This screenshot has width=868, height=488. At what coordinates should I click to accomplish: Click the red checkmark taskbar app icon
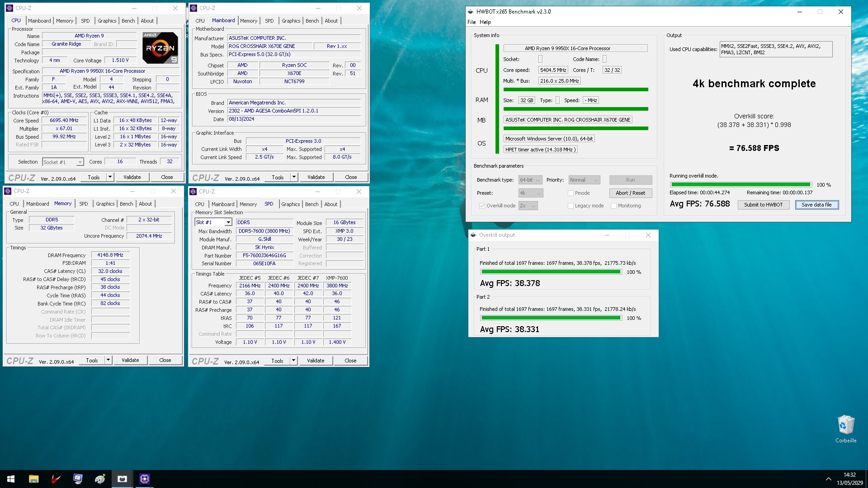[56, 479]
